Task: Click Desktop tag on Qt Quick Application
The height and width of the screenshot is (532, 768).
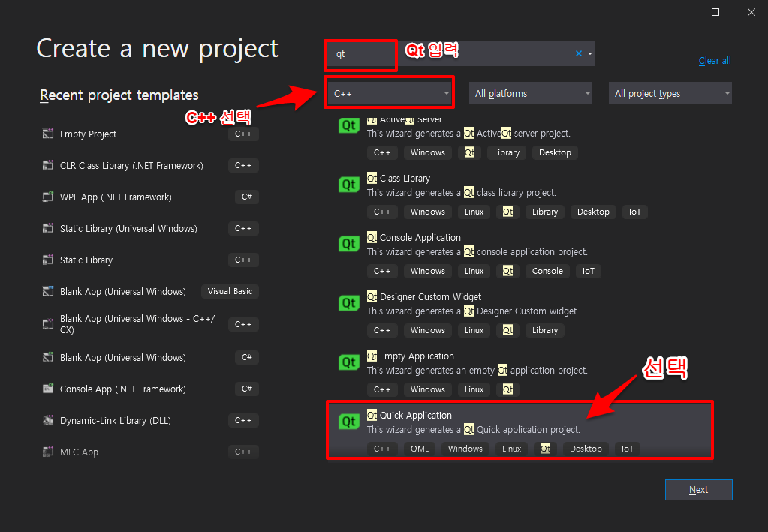Action: tap(586, 449)
